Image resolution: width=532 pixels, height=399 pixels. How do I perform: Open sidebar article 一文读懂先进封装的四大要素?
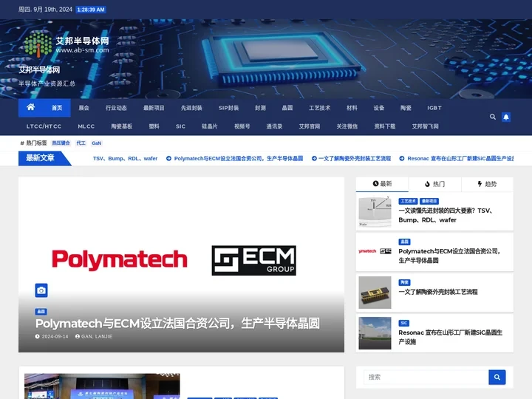click(446, 215)
